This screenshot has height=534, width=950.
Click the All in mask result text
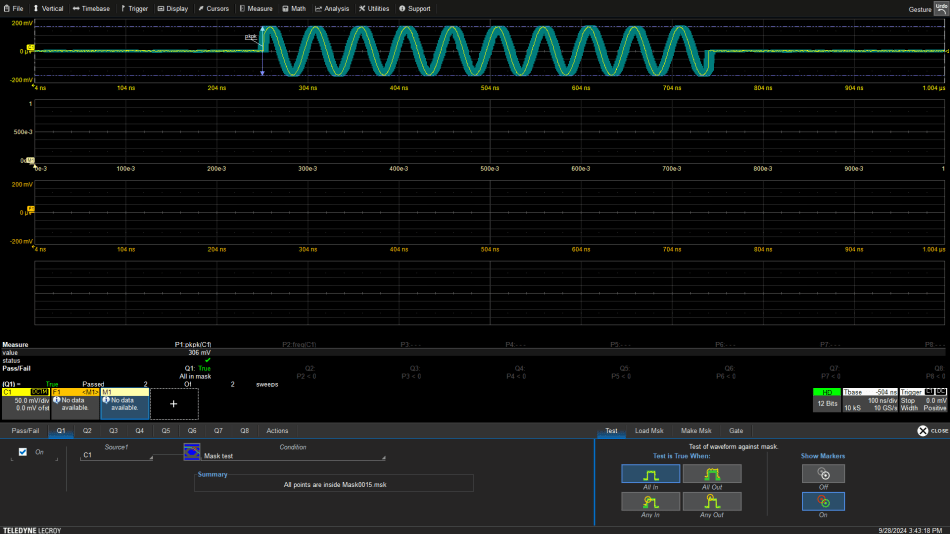point(195,376)
